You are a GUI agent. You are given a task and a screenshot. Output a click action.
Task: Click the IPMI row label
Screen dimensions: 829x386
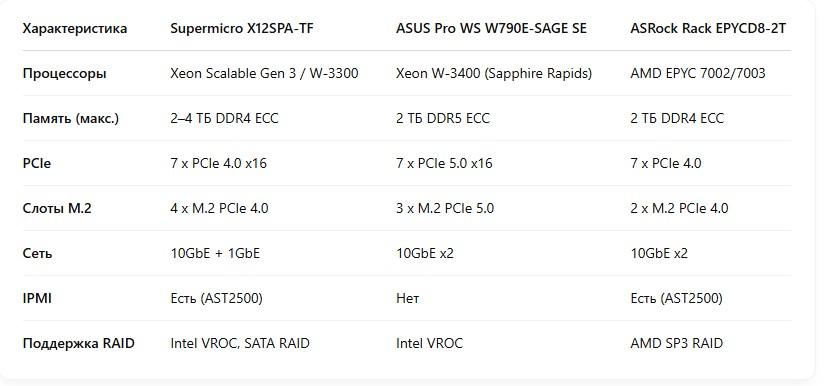click(37, 298)
